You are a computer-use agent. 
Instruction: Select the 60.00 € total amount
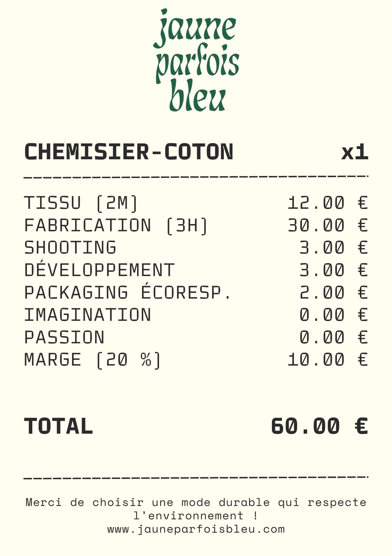coord(319,426)
